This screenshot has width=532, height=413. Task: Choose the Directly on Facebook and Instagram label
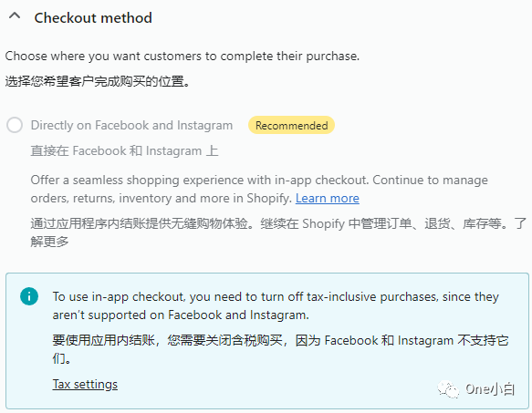click(131, 125)
